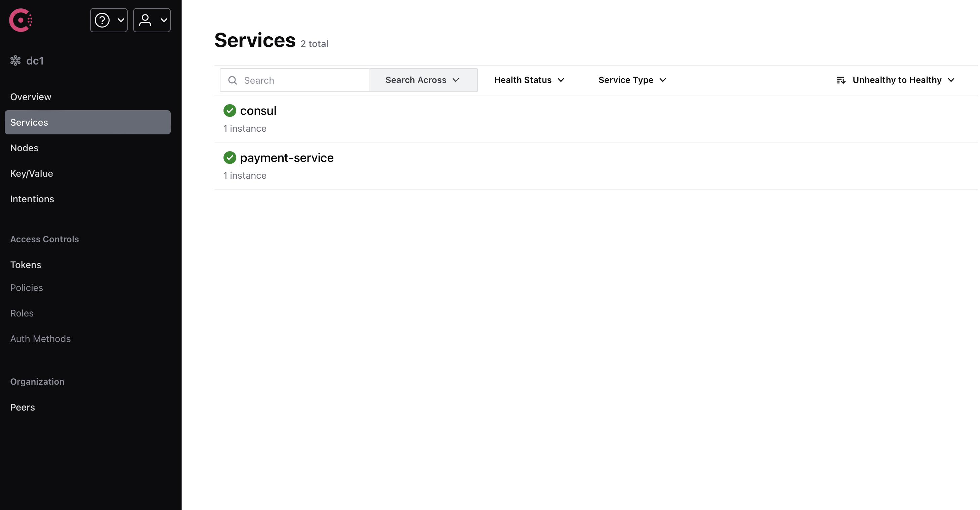This screenshot has height=510, width=980.
Task: Open the user profile icon menu
Action: 152,20
